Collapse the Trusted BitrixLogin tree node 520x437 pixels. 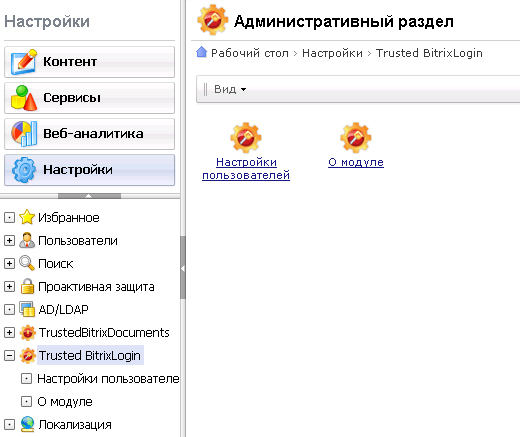9,356
